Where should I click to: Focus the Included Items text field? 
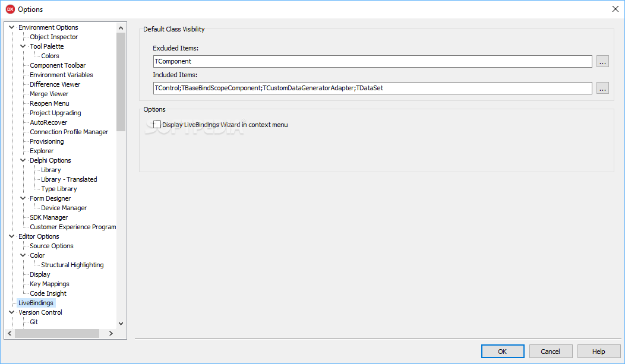pyautogui.click(x=373, y=88)
